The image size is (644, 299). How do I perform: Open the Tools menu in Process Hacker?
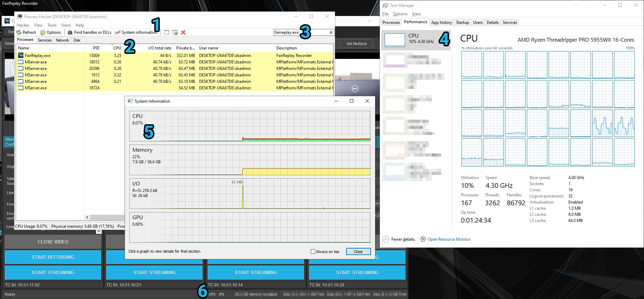click(x=52, y=25)
